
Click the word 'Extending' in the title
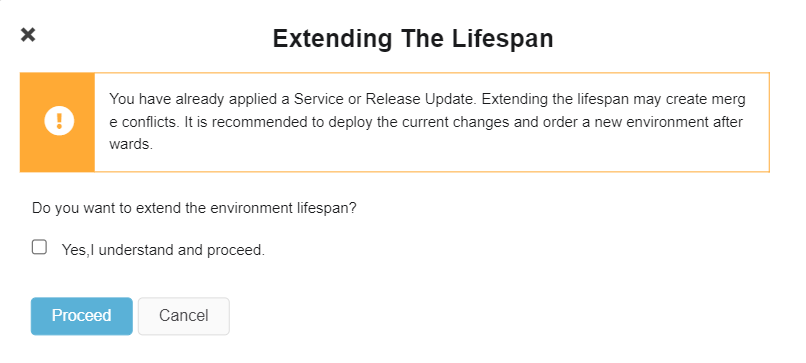pyautogui.click(x=330, y=39)
